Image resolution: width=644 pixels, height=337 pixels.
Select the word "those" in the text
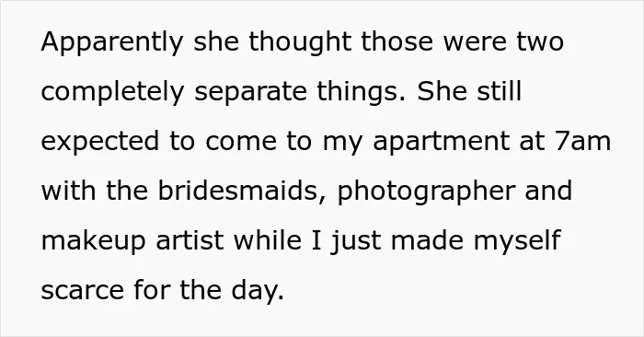click(397, 41)
